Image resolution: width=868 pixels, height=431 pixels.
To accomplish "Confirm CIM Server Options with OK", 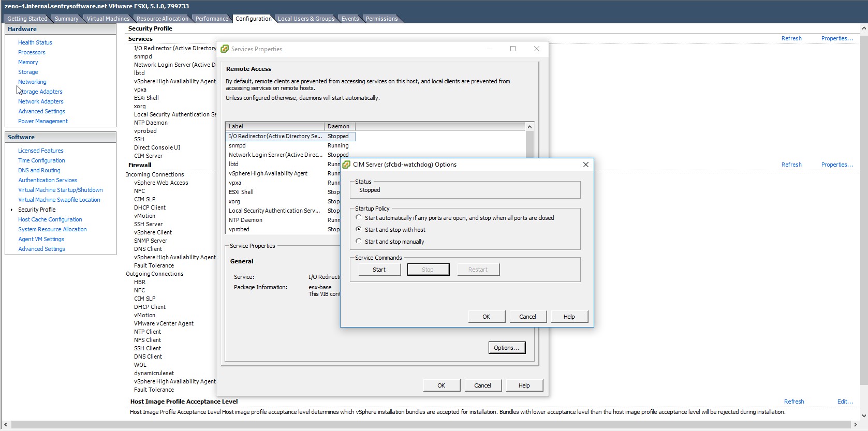I will coord(487,317).
